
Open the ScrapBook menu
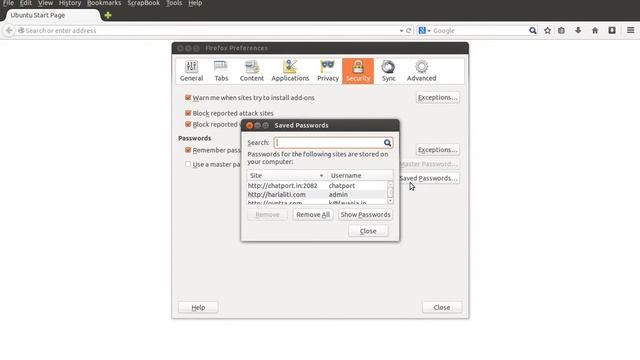(x=144, y=3)
